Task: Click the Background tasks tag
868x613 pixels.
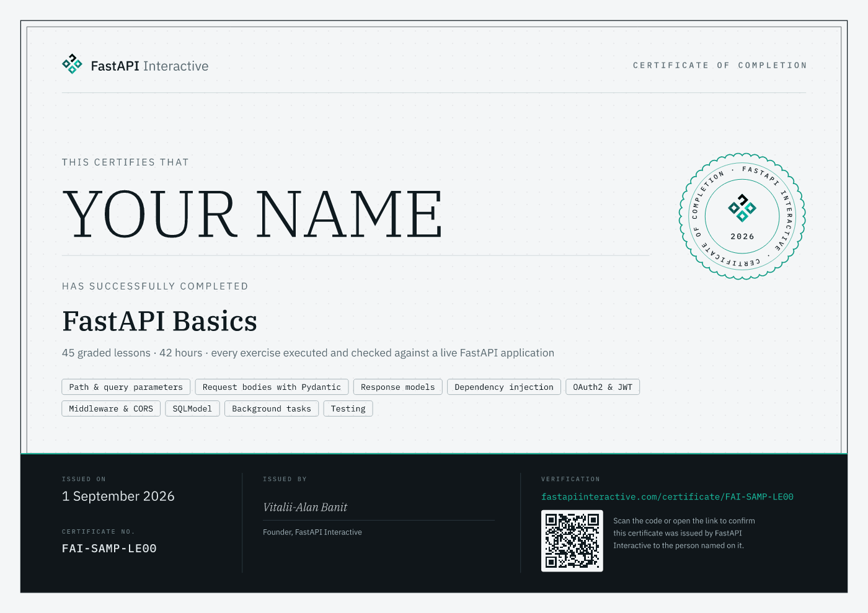Action: pyautogui.click(x=272, y=409)
